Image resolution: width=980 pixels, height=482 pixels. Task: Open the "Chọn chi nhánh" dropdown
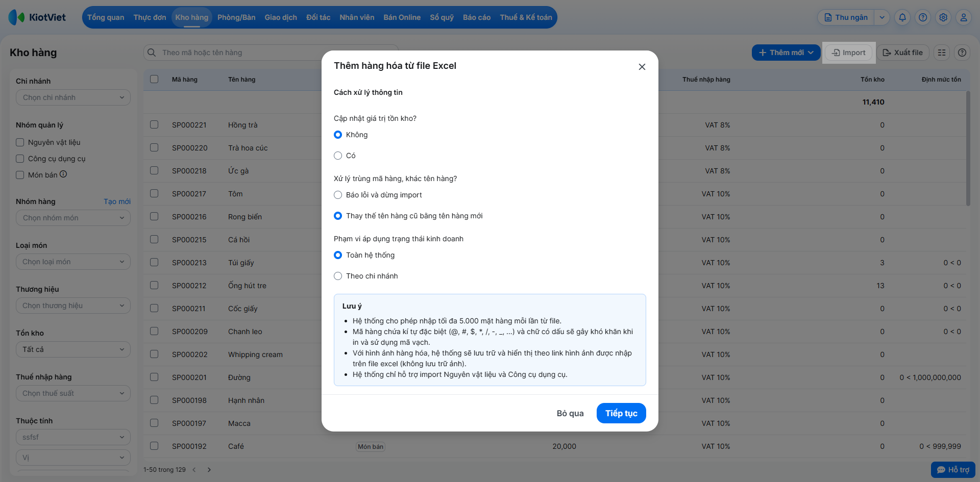(x=73, y=97)
